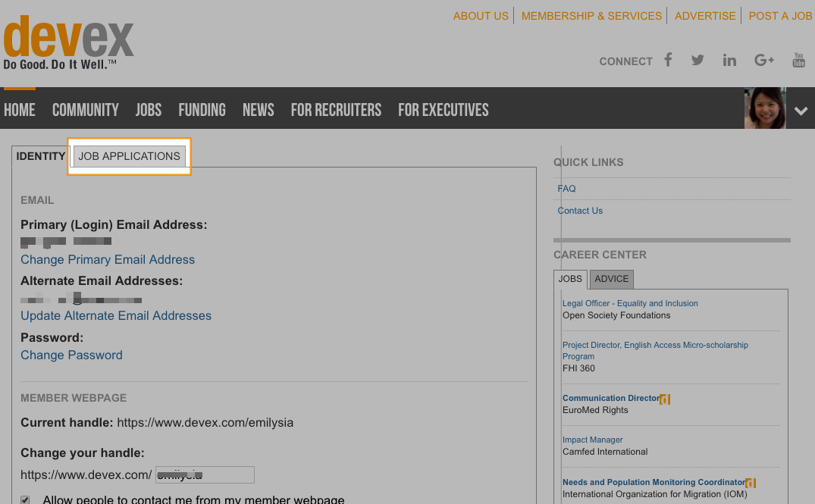
Task: Click the user profile photo
Action: [x=765, y=108]
